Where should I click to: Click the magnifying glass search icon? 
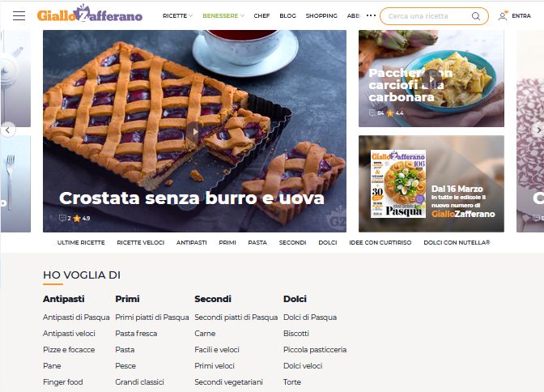point(476,16)
